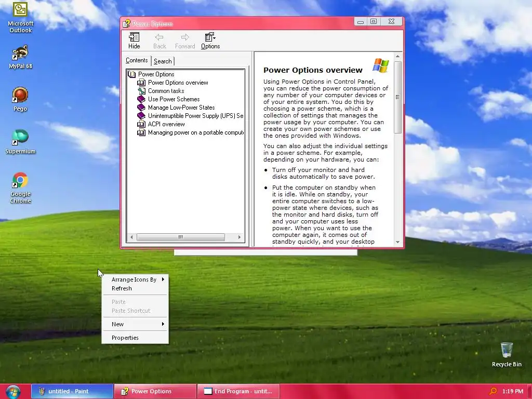Click the contents pane horizontal scrollbar thumb
This screenshot has height=399, width=532.
(x=180, y=237)
